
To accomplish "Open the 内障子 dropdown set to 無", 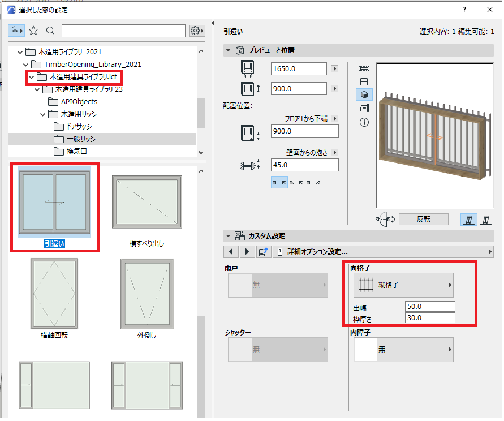I will click(403, 350).
